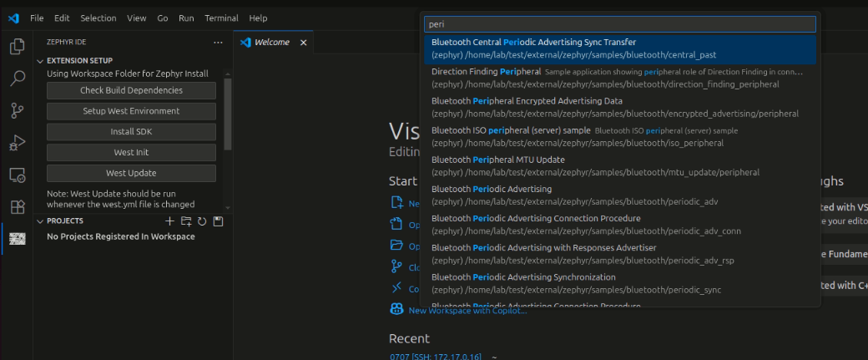Select Periodic Advertising Connection Procedure periodic_adv_conn
Screen dimensions: 868x360
point(620,225)
